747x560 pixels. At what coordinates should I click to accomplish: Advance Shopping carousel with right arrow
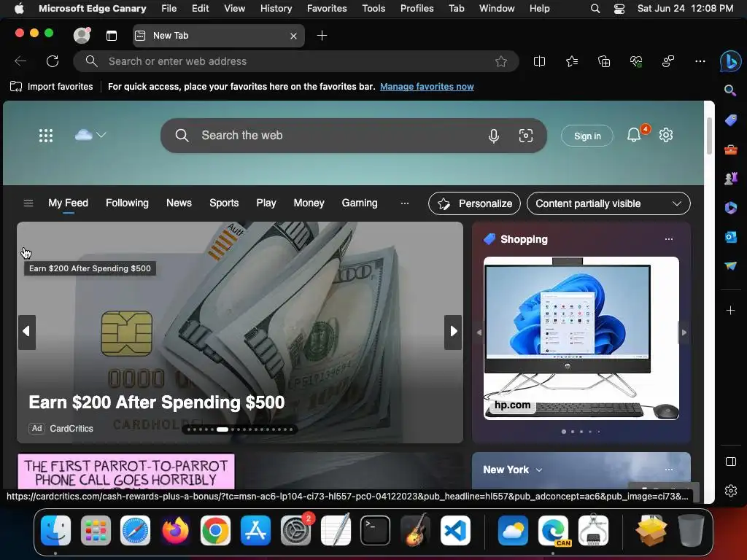684,332
